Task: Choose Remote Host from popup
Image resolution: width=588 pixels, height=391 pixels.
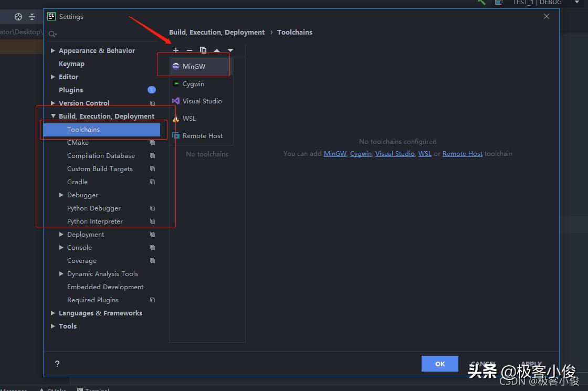Action: coord(202,136)
